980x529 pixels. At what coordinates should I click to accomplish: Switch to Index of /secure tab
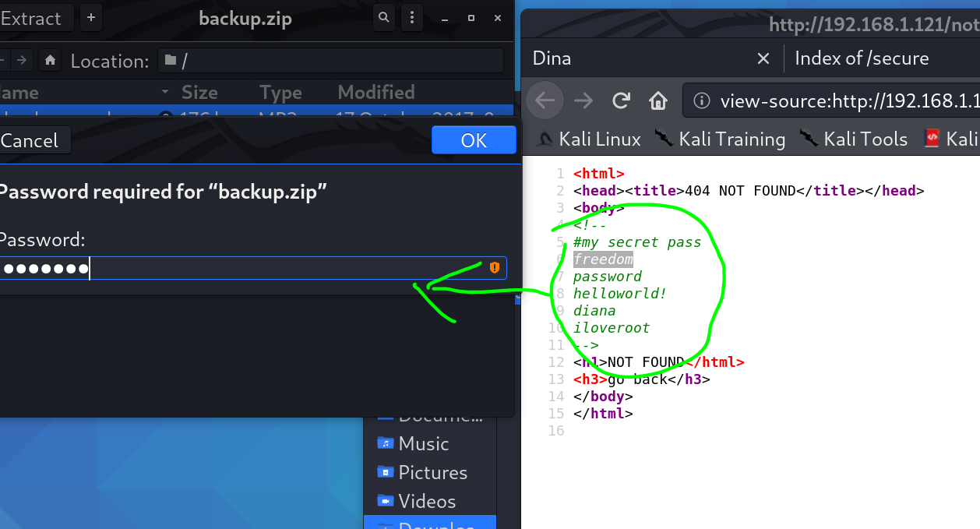pyautogui.click(x=862, y=58)
